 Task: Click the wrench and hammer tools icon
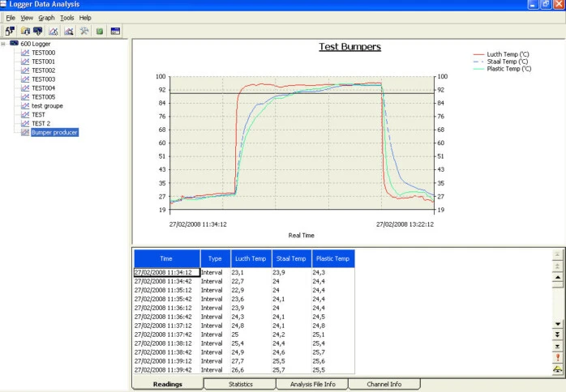[x=84, y=31]
